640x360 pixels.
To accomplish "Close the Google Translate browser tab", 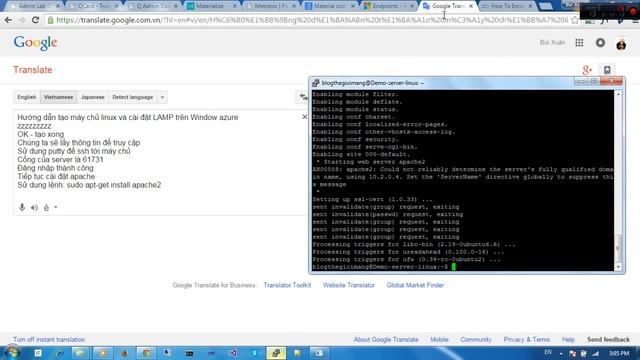I will (471, 6).
